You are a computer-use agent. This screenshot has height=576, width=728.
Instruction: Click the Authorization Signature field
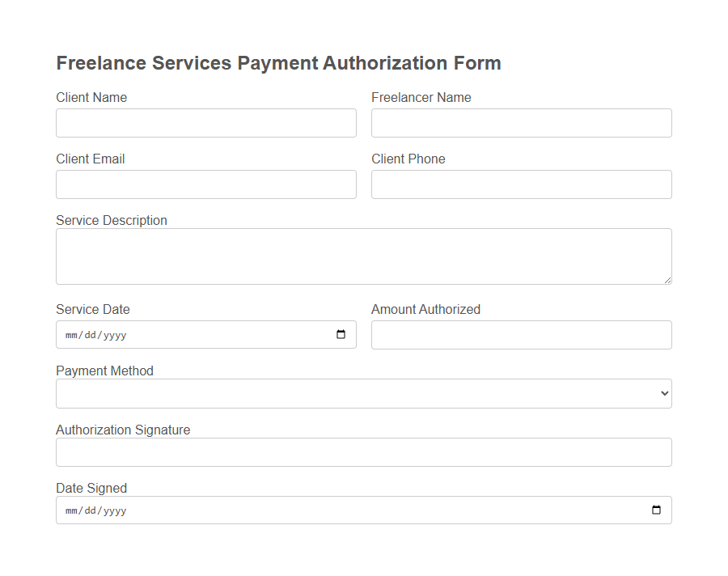363,451
